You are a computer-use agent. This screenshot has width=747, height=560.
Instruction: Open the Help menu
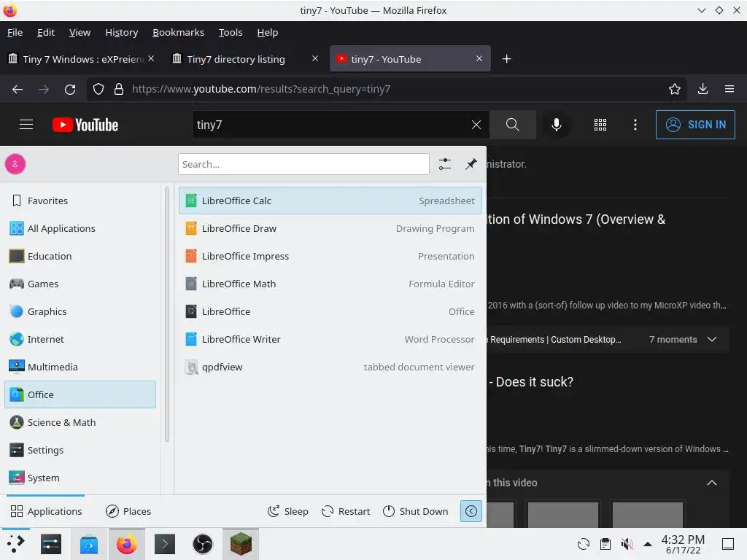click(x=267, y=32)
